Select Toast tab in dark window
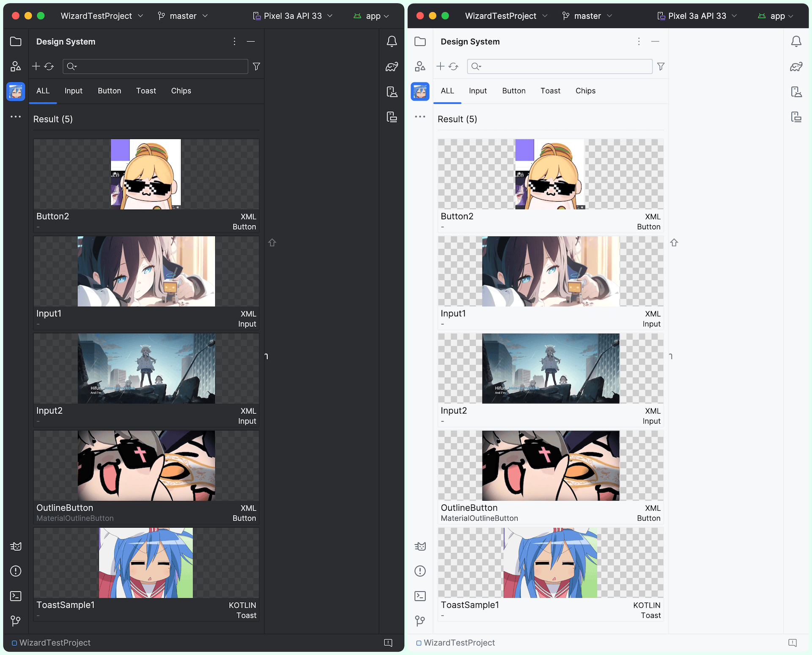This screenshot has width=812, height=655. pos(146,91)
